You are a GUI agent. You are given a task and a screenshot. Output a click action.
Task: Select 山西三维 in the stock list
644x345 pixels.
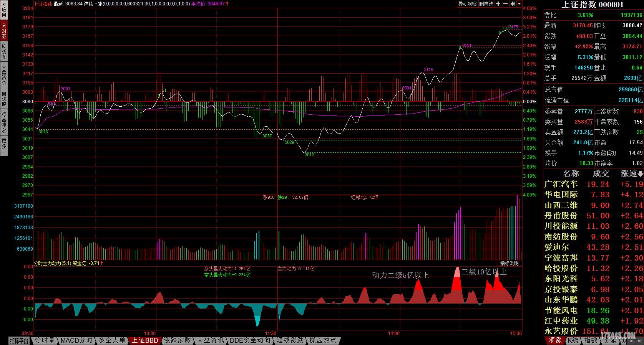594,205
